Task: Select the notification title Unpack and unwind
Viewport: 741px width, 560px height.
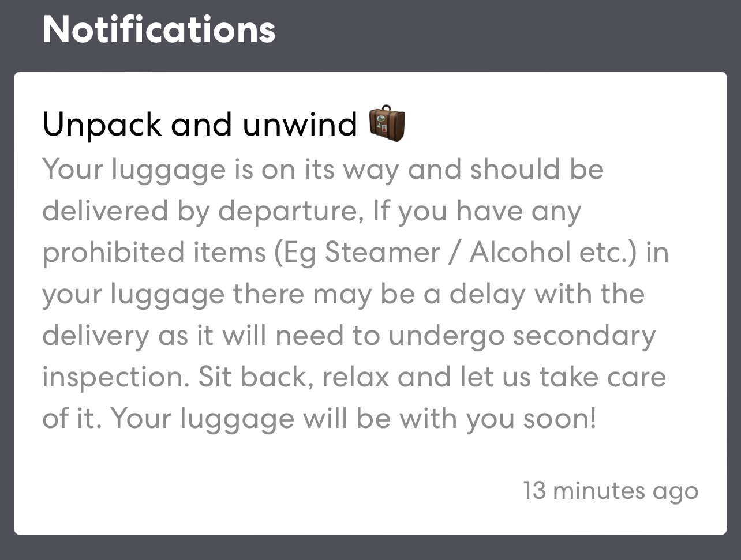Action: click(x=200, y=125)
